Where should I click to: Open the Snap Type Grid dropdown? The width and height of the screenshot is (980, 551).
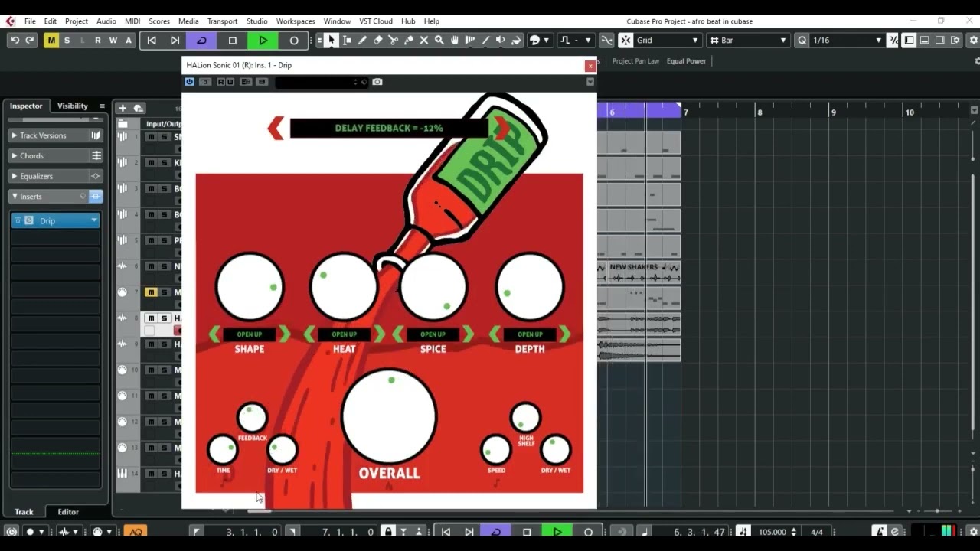point(667,40)
